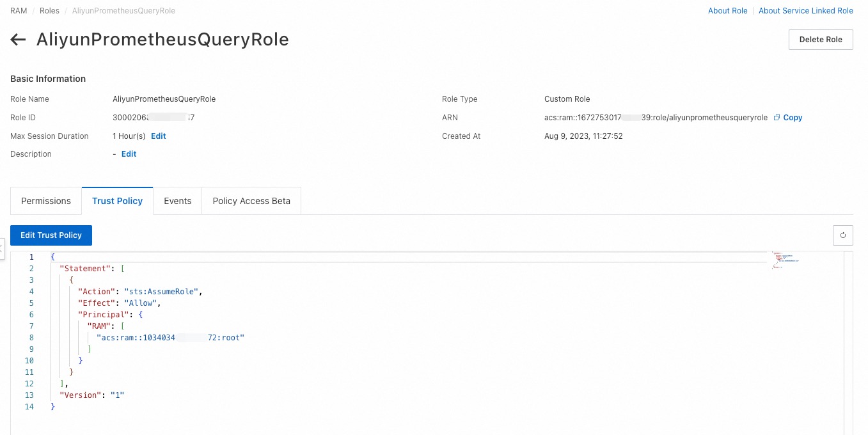Edit the Max Session Duration
Viewport: 868px width, 435px height.
pos(159,136)
